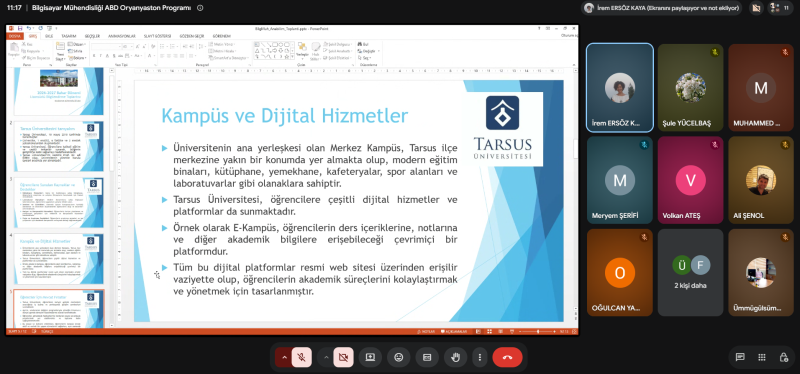The image size is (800, 374).
Task: Toggle italic formatting T button
Action: (101, 56)
